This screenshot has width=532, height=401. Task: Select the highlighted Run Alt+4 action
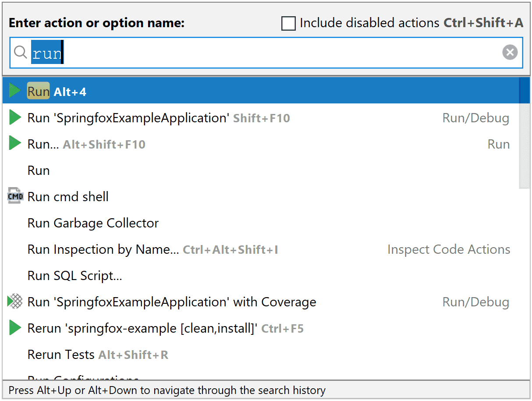(57, 92)
